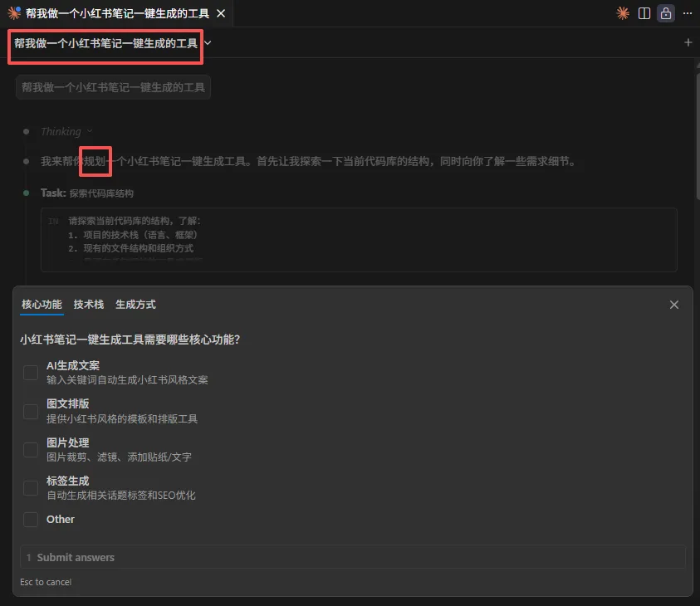Open the three-dots more actions menu
The image size is (700, 606).
[688, 13]
